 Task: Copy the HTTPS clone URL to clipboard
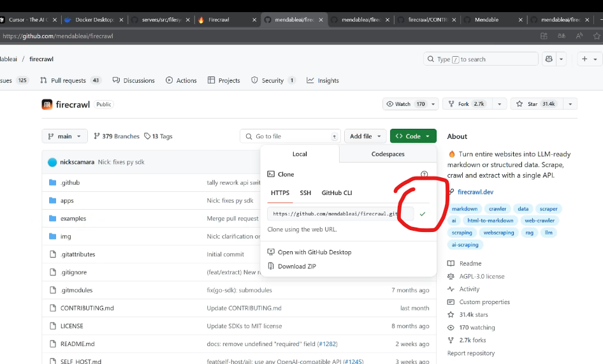click(422, 214)
